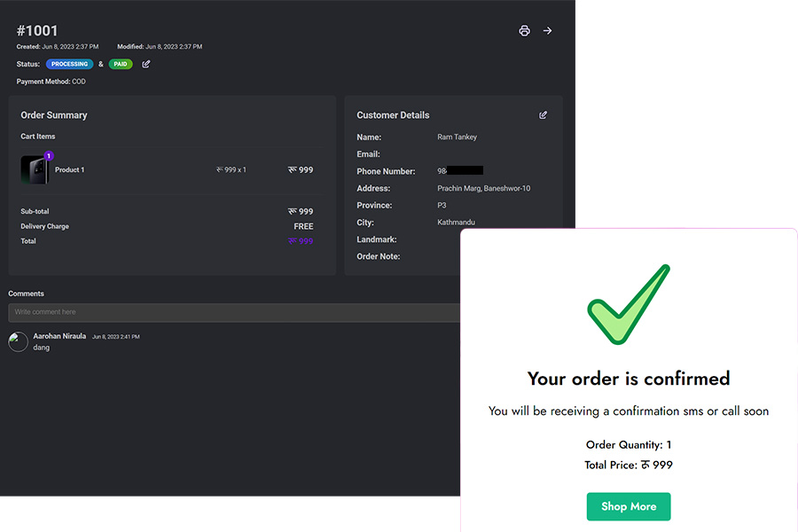Select the order number #1001 heading

pos(37,31)
